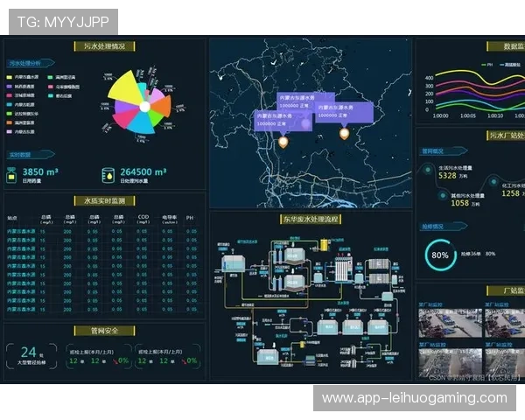Screen dimensions: 525x420
Task: Click the large yellow pie chart slice
Action: click(122, 86)
